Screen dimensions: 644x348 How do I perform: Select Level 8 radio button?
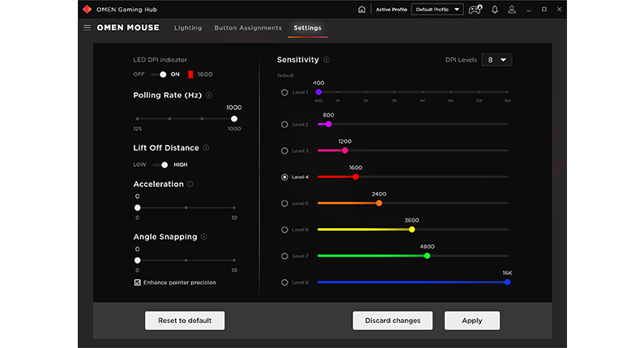[284, 282]
